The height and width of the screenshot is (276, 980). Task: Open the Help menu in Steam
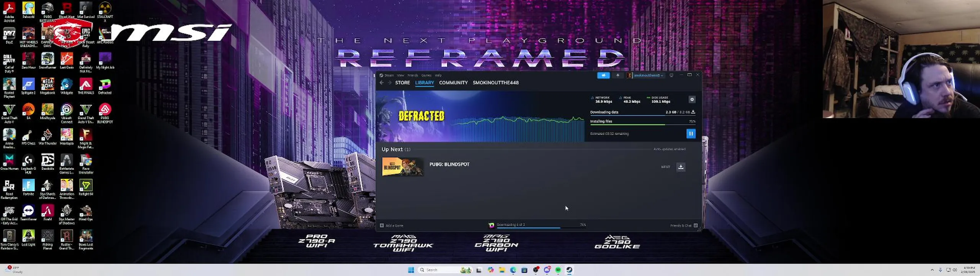438,75
